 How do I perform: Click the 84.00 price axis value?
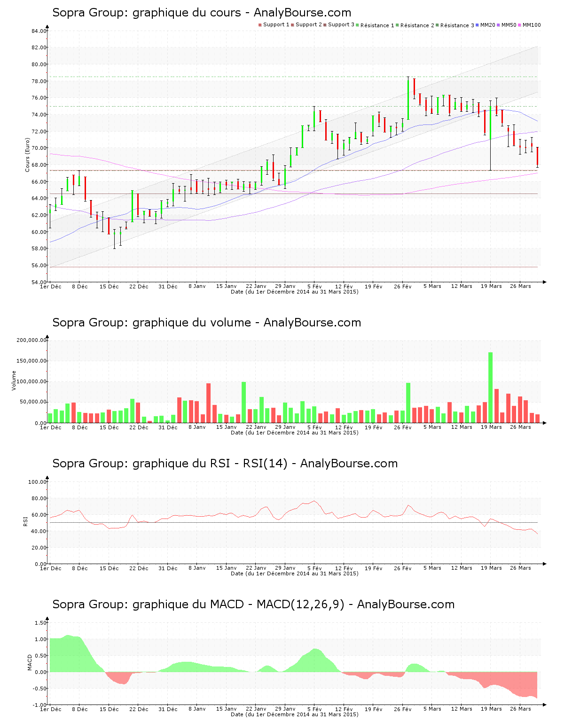pyautogui.click(x=39, y=31)
